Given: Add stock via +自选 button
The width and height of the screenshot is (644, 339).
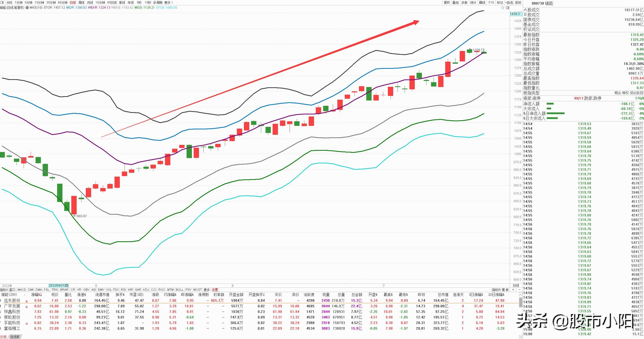Looking at the screenshot, I should 509,3.
